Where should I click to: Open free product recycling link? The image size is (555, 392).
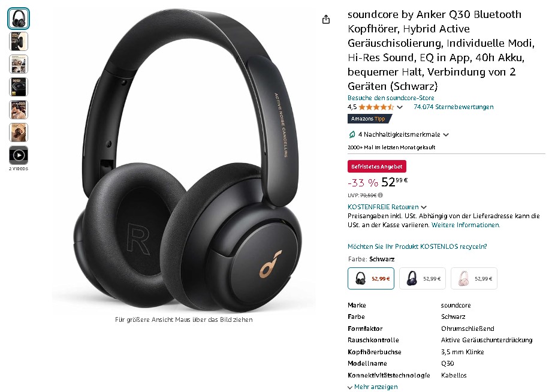pos(417,246)
